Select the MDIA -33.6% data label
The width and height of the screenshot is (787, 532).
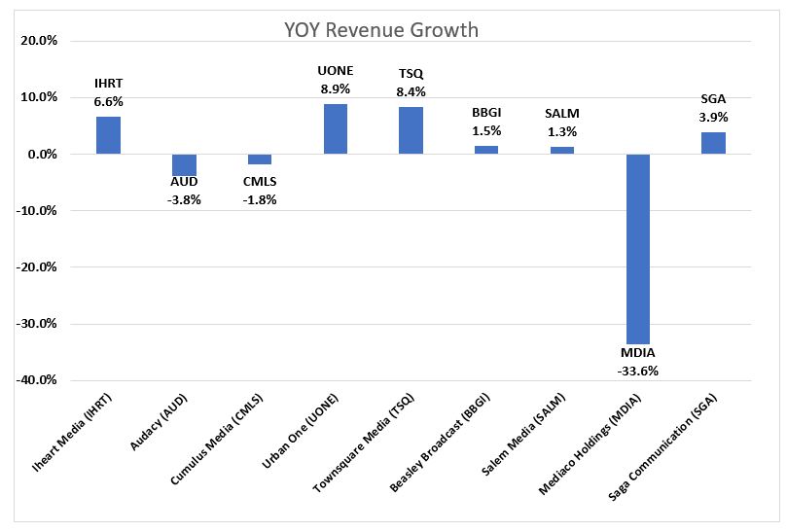point(638,362)
